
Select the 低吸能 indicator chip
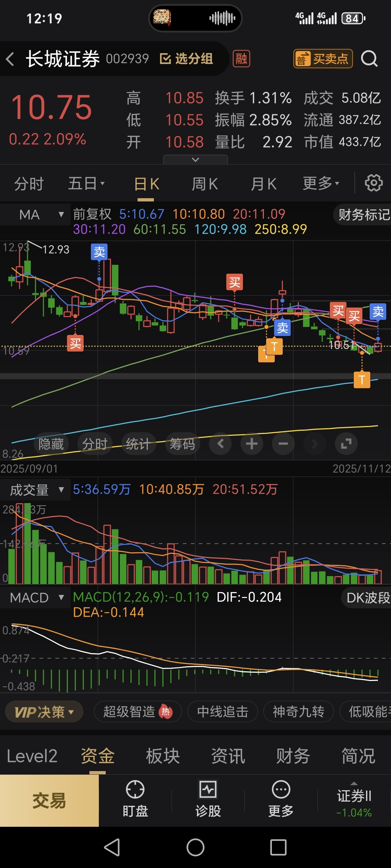coord(366,712)
